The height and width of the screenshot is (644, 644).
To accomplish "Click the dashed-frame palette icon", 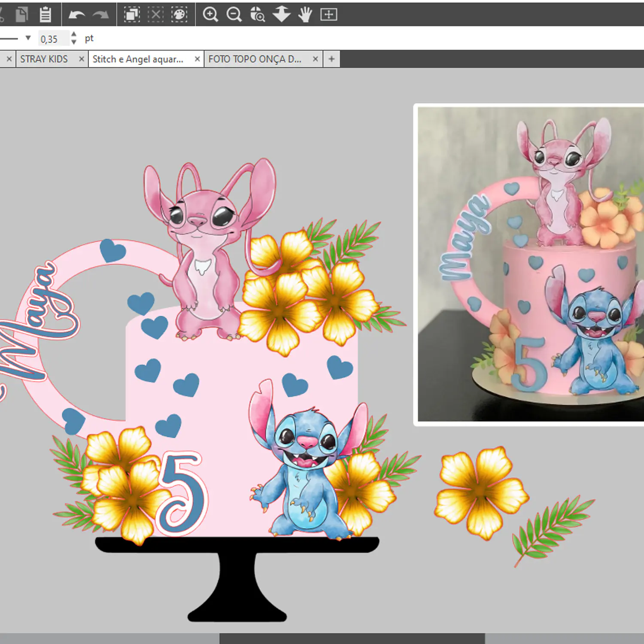I will coord(179,15).
